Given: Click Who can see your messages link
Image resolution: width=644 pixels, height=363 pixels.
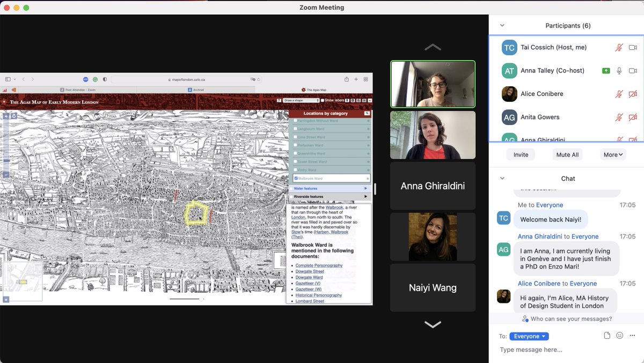Looking at the screenshot, I should click(567, 318).
